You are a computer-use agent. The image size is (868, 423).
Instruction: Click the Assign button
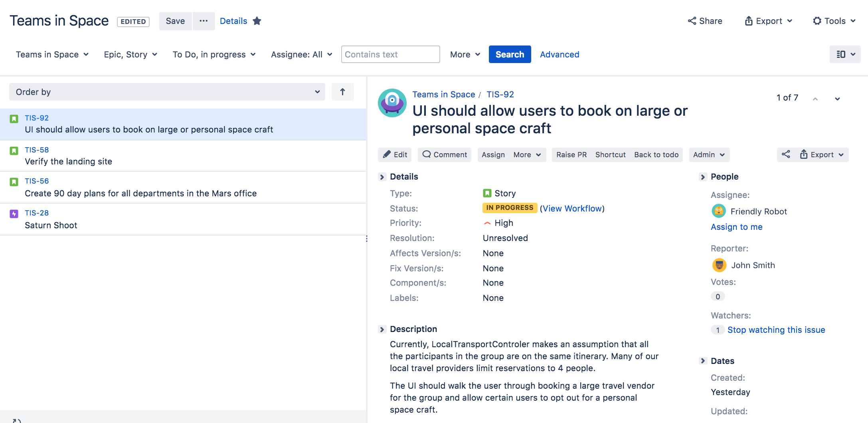[x=493, y=154]
